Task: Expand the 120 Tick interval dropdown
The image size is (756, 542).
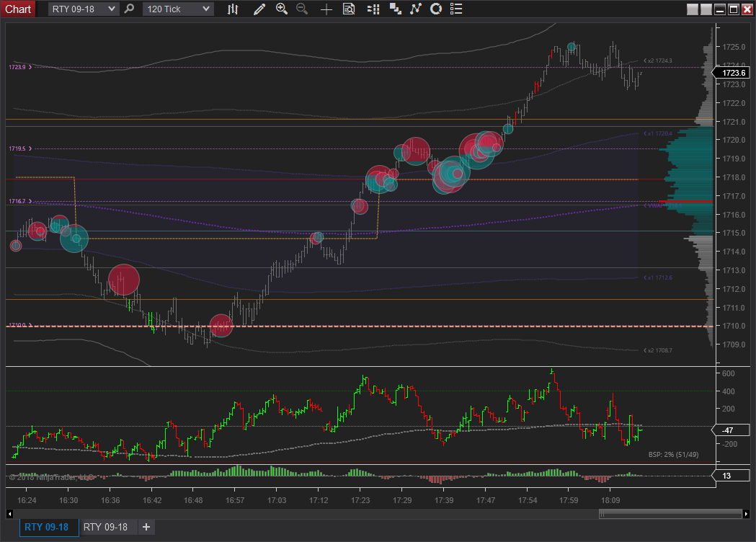Action: [x=178, y=9]
